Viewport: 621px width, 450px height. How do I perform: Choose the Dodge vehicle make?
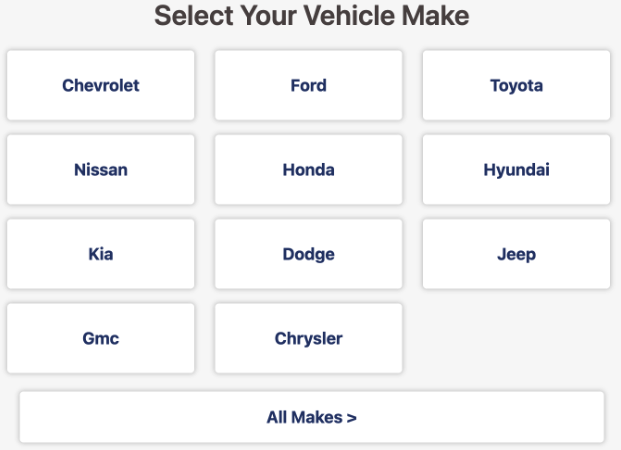coord(308,254)
